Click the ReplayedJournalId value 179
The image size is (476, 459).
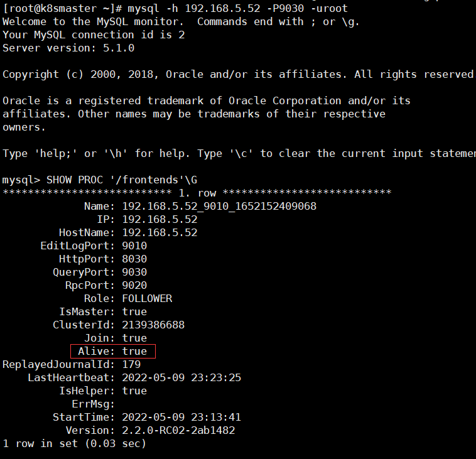[131, 365]
